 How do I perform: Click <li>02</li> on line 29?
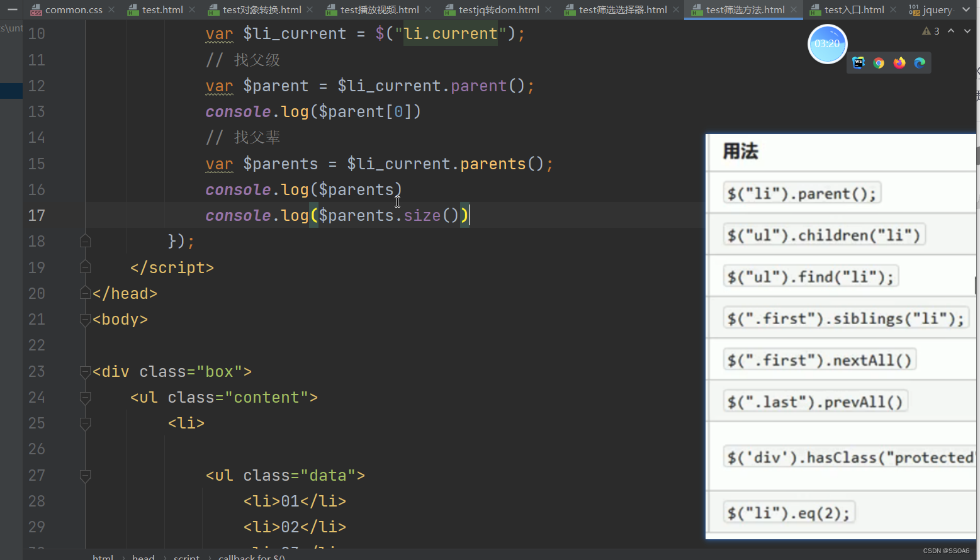pyautogui.click(x=295, y=527)
